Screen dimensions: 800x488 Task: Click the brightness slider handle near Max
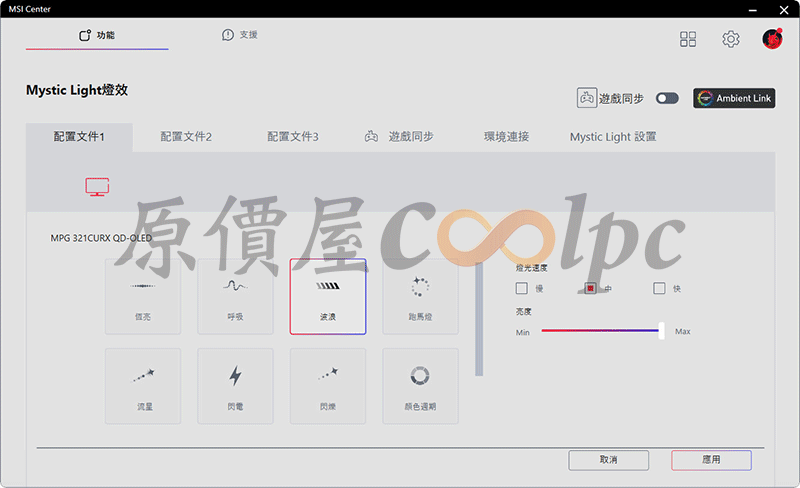tap(661, 331)
